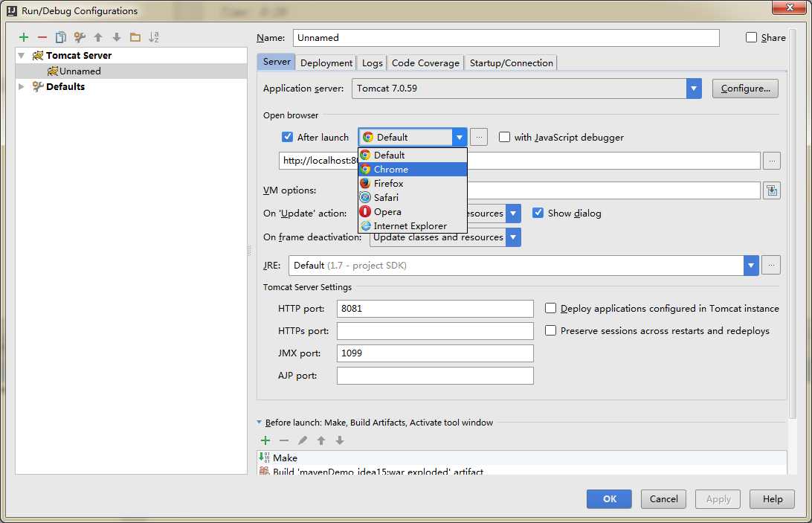Open the JRE dropdown arrow
Image resolution: width=812 pixels, height=523 pixels.
(751, 266)
